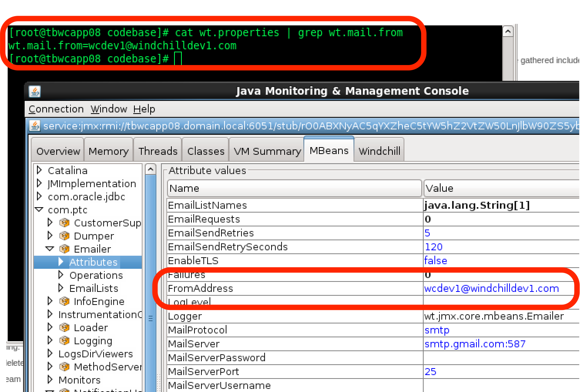Open the Connection menu
Screen dimensions: 580x392
point(56,109)
